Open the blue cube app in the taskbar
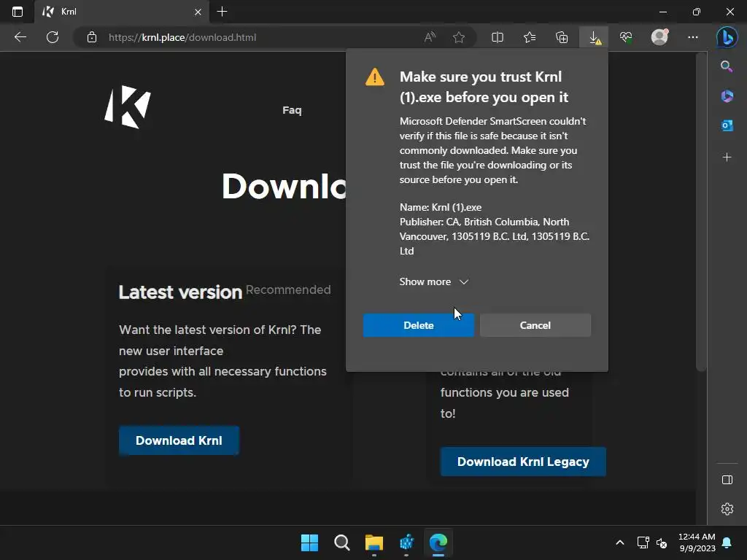This screenshot has width=747, height=560. 406,542
